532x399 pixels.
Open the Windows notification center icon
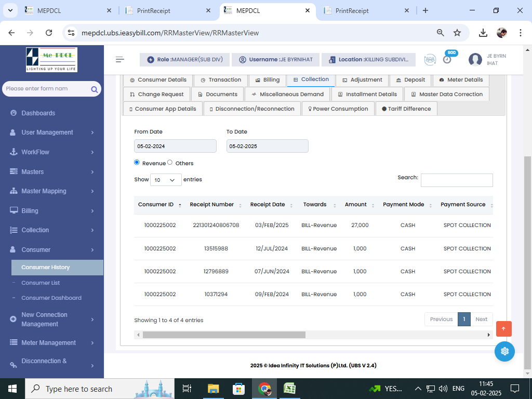pos(515,389)
